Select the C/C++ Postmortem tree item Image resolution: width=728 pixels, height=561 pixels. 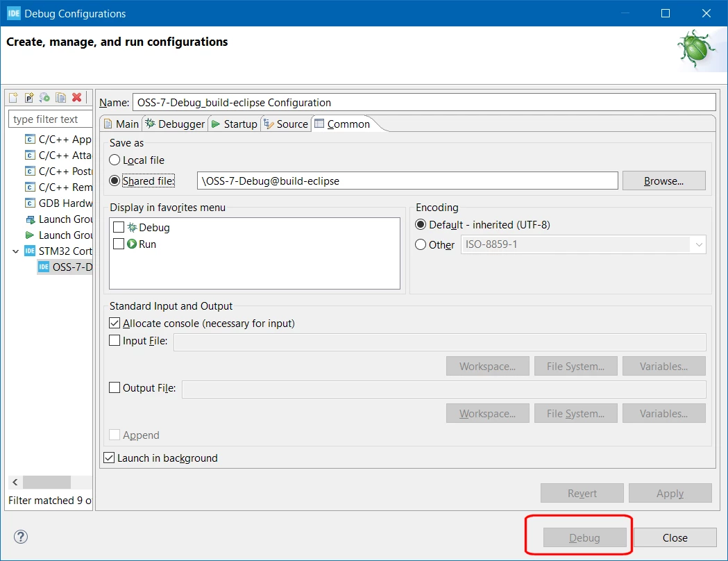coord(58,171)
